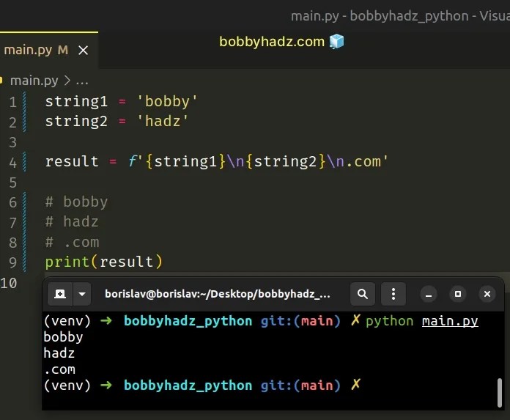The width and height of the screenshot is (510, 420).
Task: Minimize the terminal window
Action: [x=429, y=295]
